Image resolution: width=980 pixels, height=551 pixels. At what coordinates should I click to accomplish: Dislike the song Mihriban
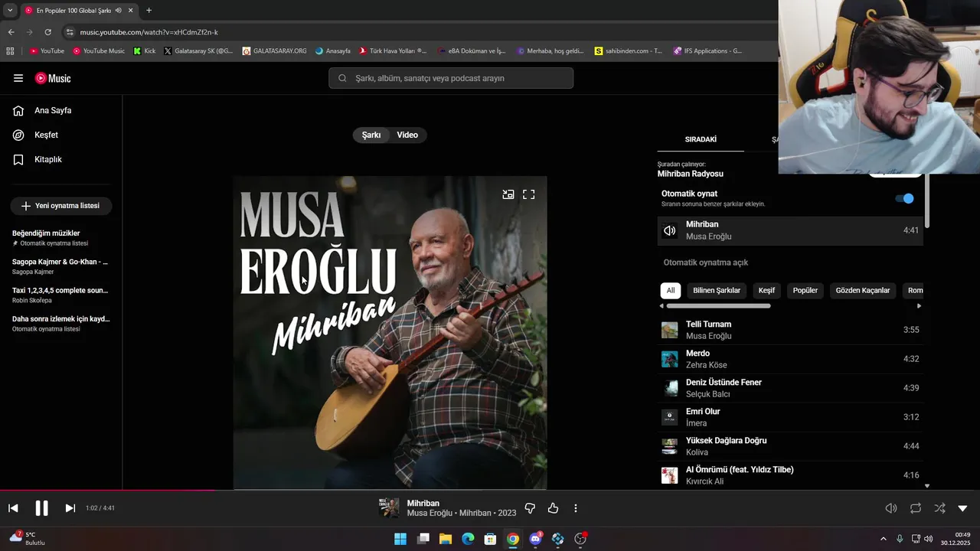tap(530, 508)
